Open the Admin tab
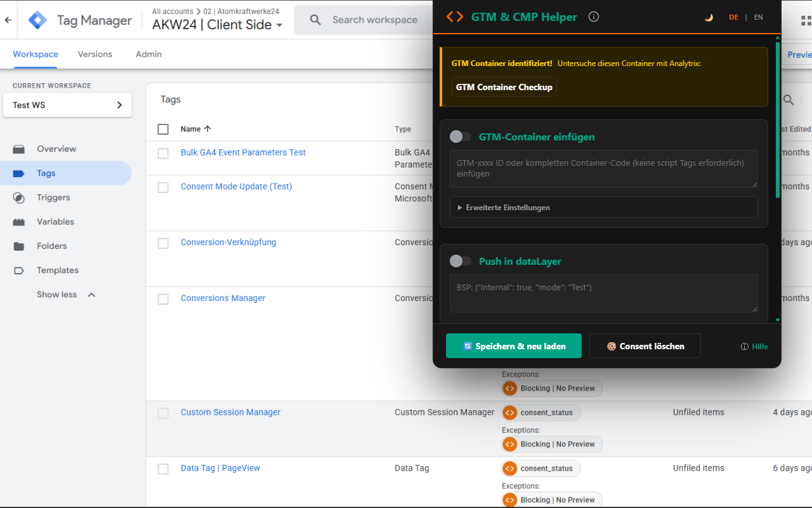 (x=148, y=55)
